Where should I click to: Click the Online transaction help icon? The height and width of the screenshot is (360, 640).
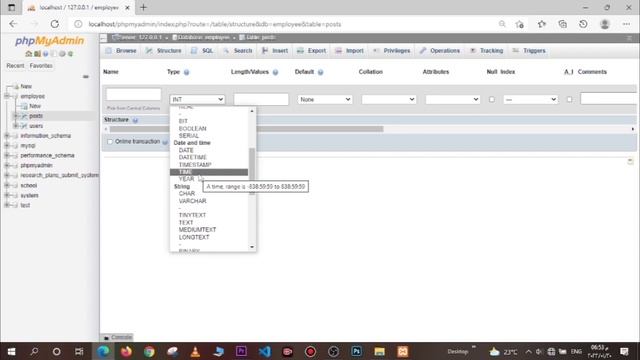[165, 142]
